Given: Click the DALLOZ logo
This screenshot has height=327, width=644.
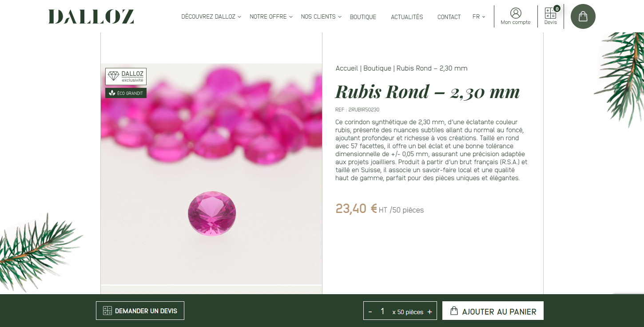Looking at the screenshot, I should [91, 16].
